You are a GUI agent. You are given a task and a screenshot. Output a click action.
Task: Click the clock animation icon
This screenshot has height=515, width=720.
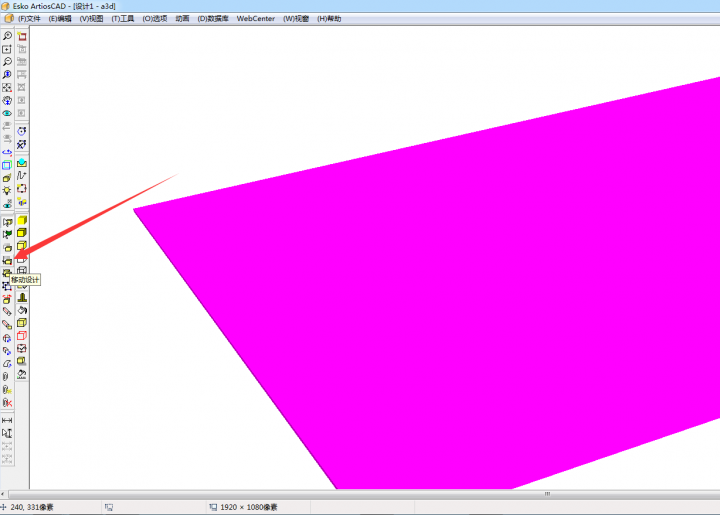point(22,131)
